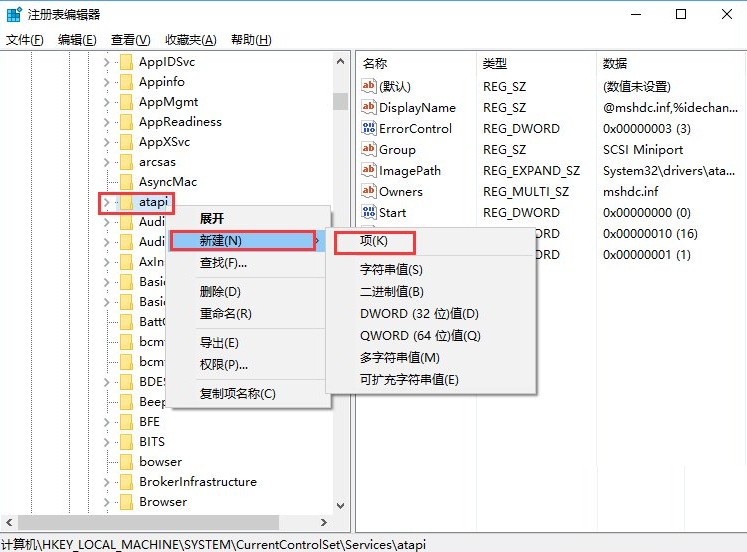Image resolution: width=747 pixels, height=552 pixels.
Task: Select the Browser key in tree
Action: [162, 502]
